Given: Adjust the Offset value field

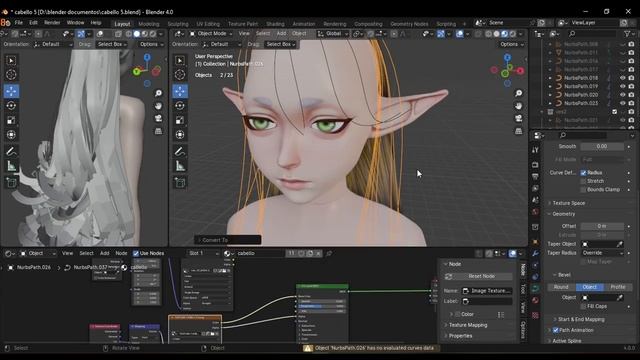Looking at the screenshot, I should [602, 226].
